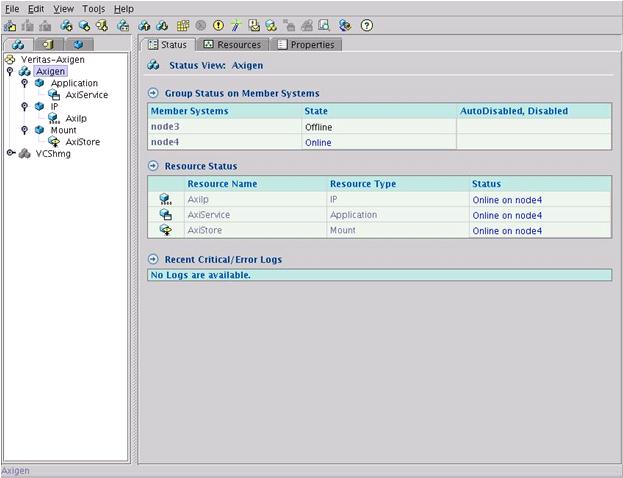Click the greyed Shell Command Window icon

coord(201,26)
